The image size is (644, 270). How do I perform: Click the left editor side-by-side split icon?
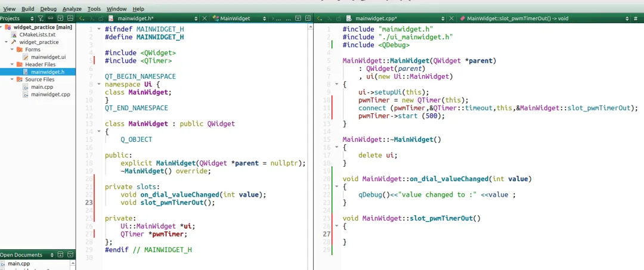[x=308, y=18]
